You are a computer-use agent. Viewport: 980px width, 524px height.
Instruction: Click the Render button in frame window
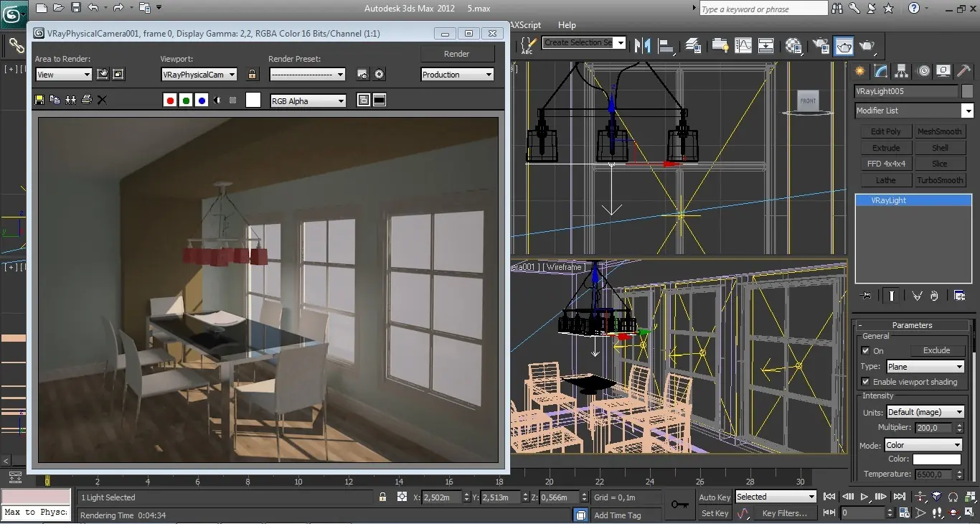point(457,54)
